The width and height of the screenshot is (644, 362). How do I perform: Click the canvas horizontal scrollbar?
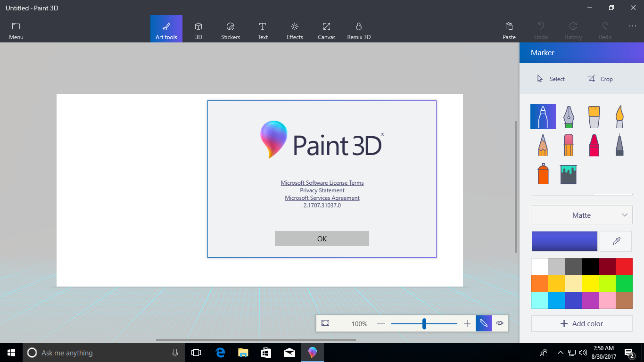pos(256,339)
